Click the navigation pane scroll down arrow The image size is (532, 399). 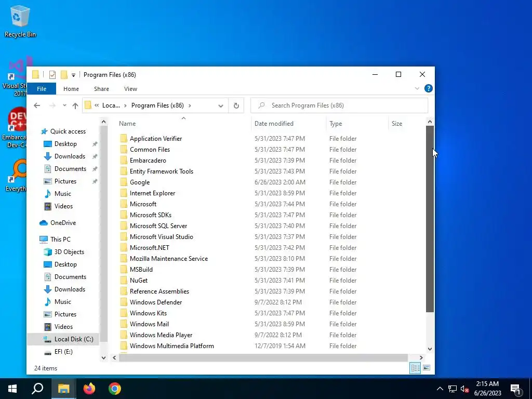pos(103,357)
